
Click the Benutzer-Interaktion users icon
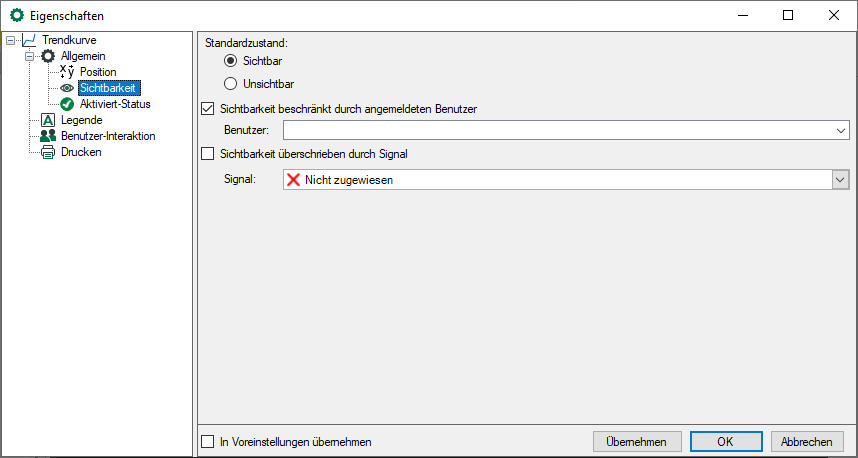[48, 136]
